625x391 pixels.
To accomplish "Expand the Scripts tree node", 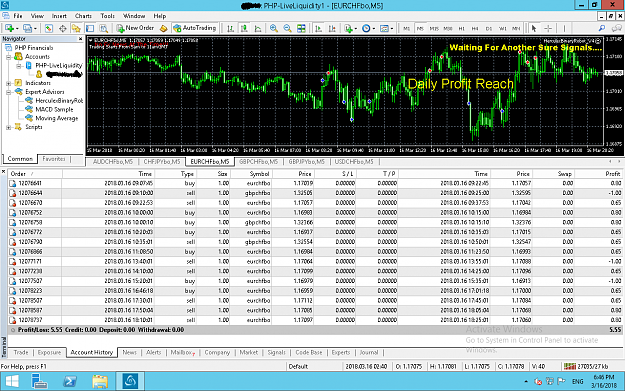I will point(8,128).
